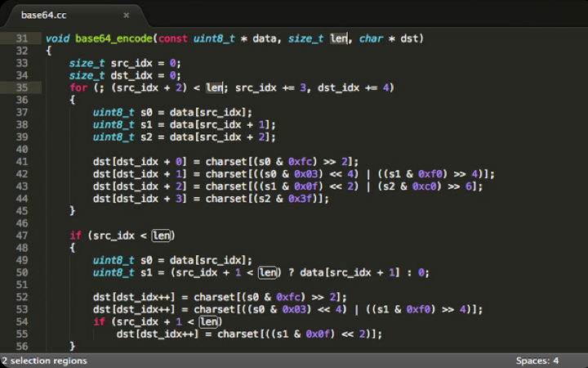The width and height of the screenshot is (588, 368).
Task: Click the char keyword in function signature
Action: 371,38
